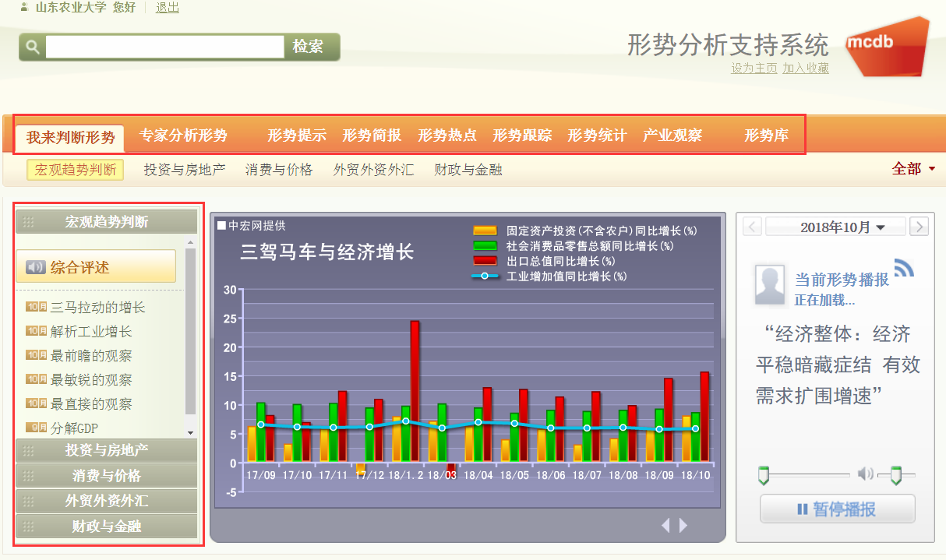Viewport: 946px width, 560px height.
Task: Show the previous chart with left arrow
Action: tap(665, 526)
